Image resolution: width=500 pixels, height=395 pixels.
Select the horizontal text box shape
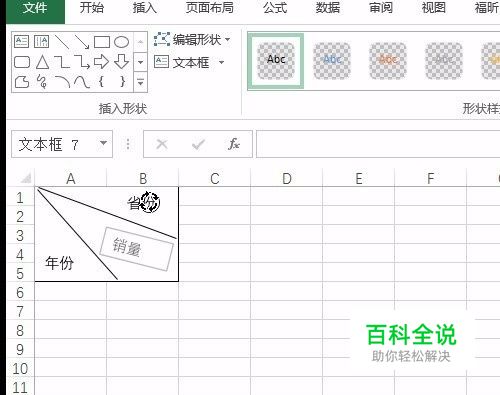[22, 42]
